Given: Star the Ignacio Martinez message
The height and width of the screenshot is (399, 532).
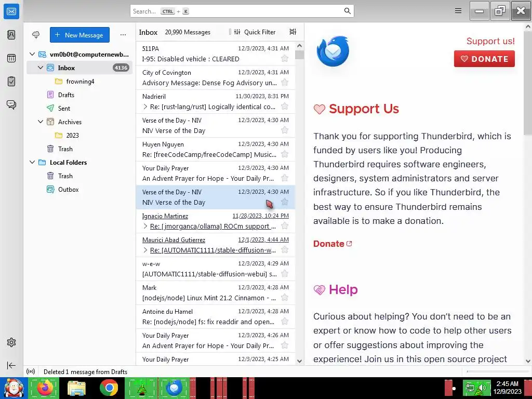Looking at the screenshot, I should [x=285, y=225].
